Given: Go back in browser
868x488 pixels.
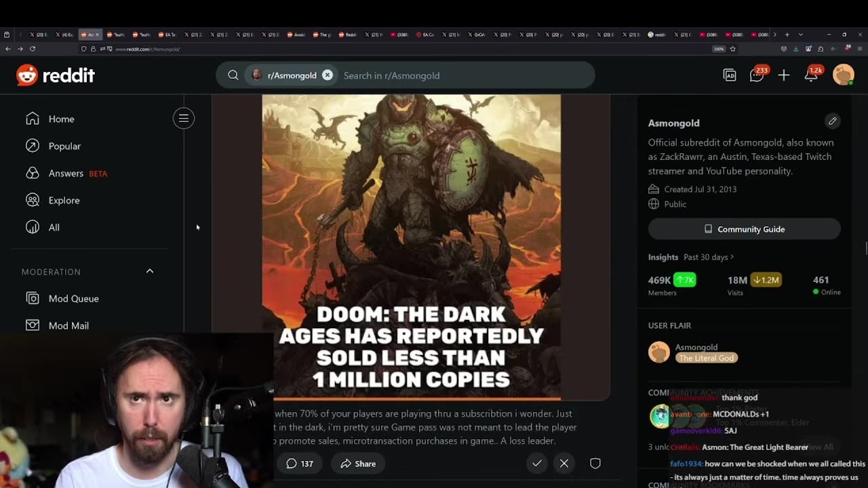Looking at the screenshot, I should pyautogui.click(x=8, y=49).
